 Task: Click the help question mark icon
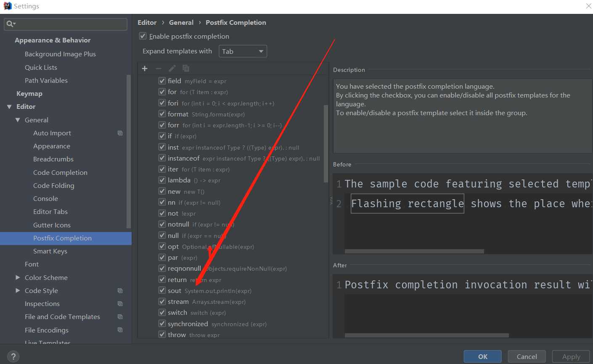point(13,356)
